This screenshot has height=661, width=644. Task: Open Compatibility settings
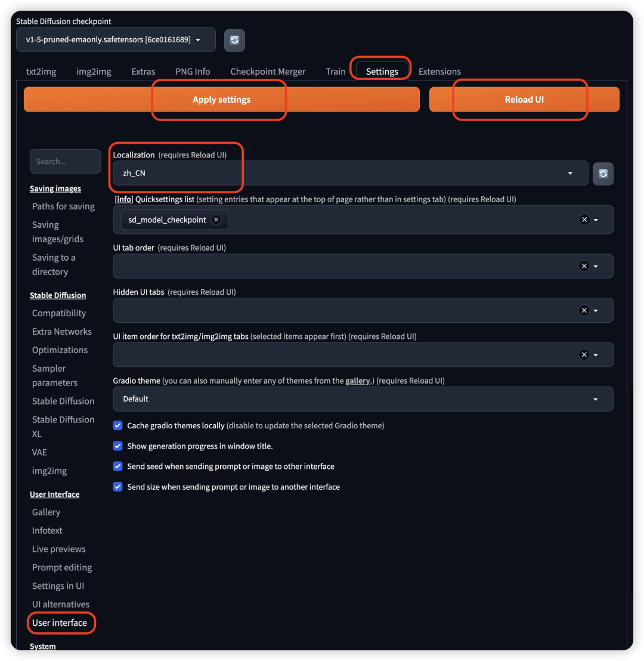[59, 313]
